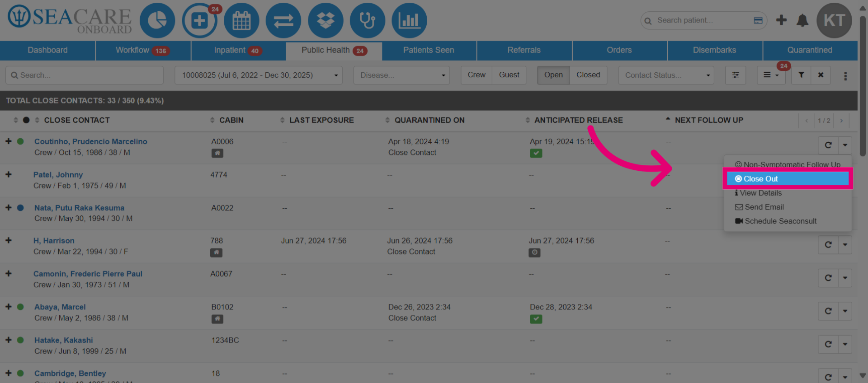Click refresh icon for Coutinho row

click(x=828, y=145)
